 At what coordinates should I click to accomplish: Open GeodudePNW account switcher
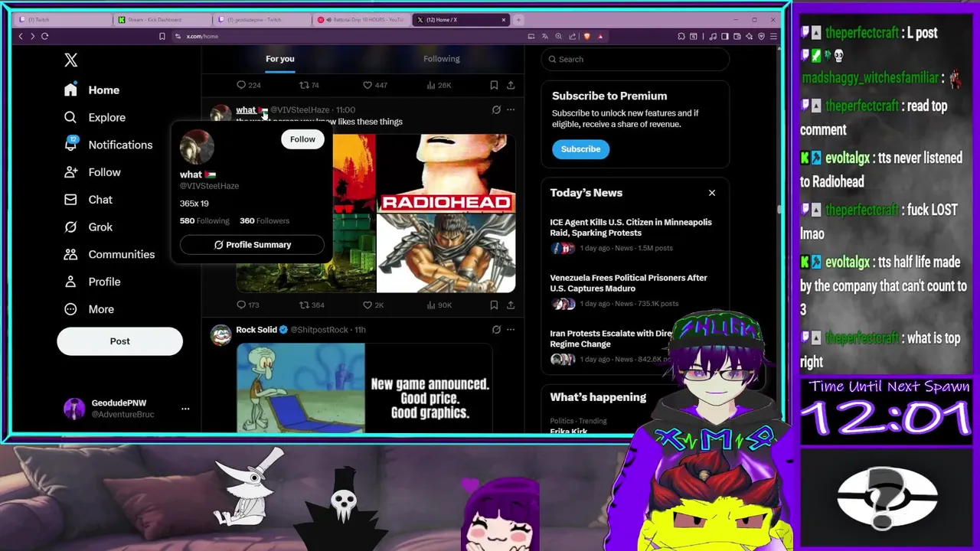[x=126, y=409]
